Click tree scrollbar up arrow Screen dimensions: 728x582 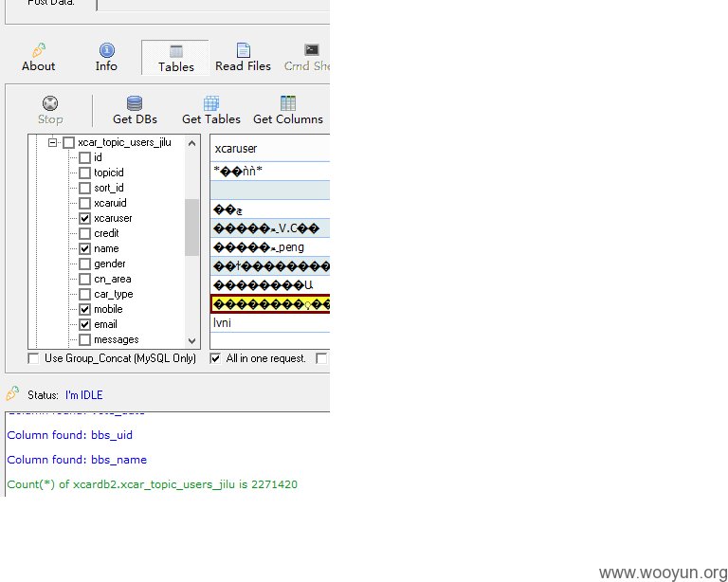(x=191, y=143)
